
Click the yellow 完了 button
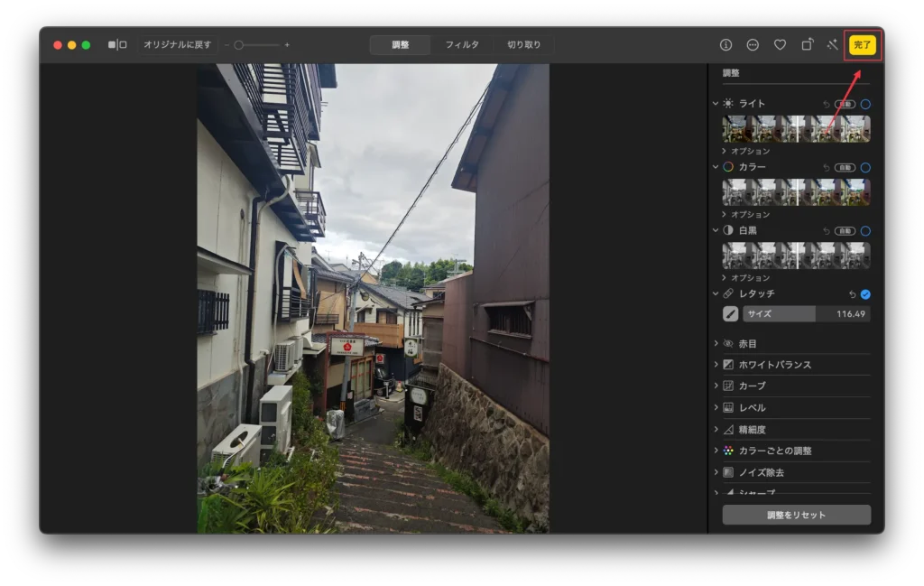tap(863, 44)
